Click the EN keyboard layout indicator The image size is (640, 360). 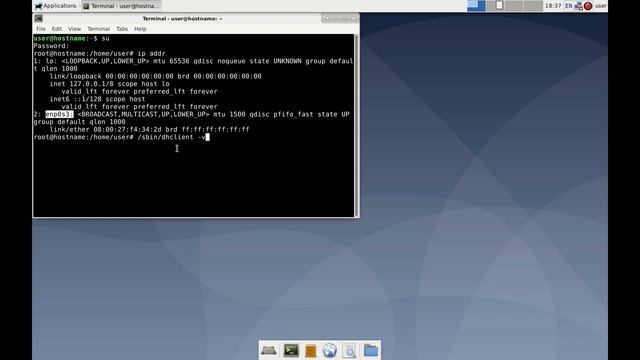click(x=569, y=6)
